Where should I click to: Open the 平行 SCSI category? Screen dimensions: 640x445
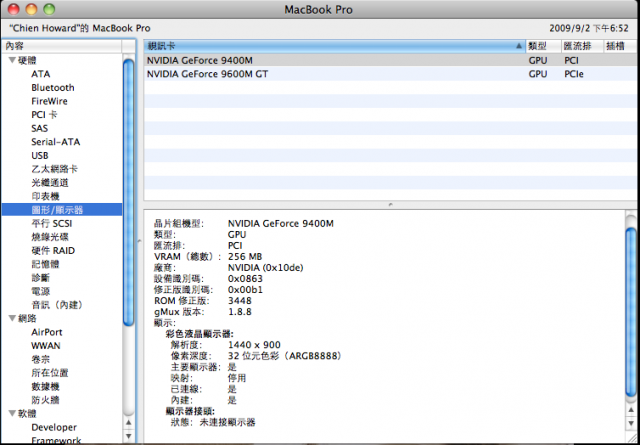[51, 223]
